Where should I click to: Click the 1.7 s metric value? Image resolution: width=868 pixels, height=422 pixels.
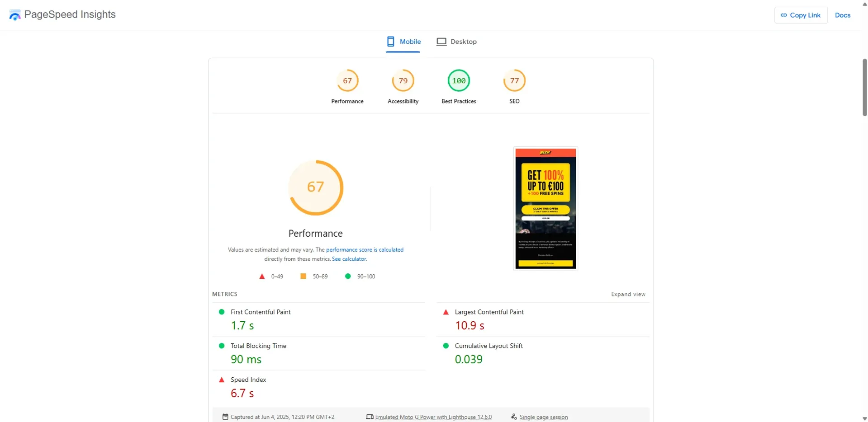(x=242, y=325)
